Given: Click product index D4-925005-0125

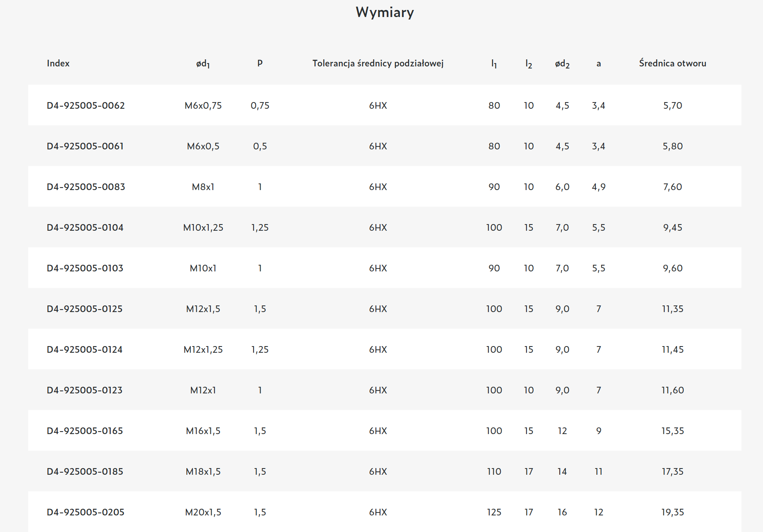Looking at the screenshot, I should pyautogui.click(x=85, y=309).
